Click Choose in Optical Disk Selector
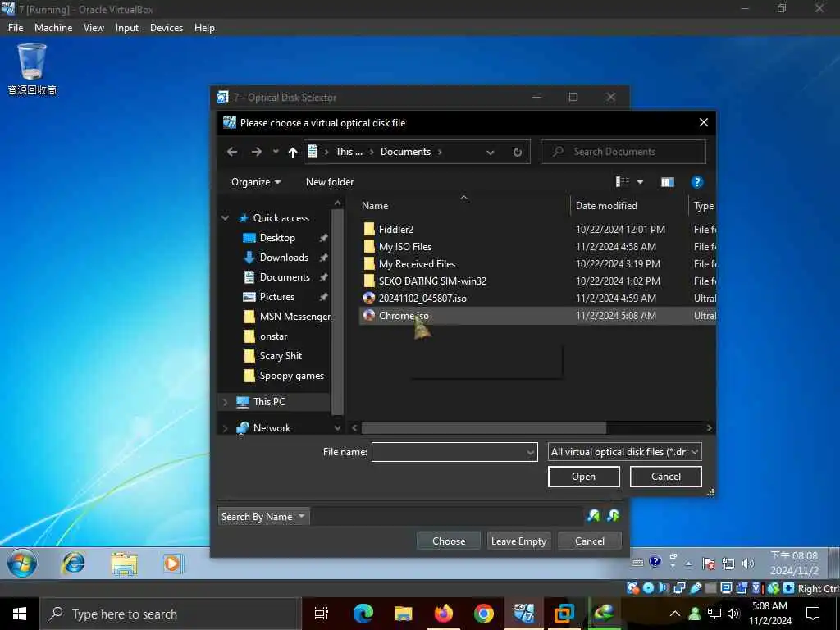 449,541
